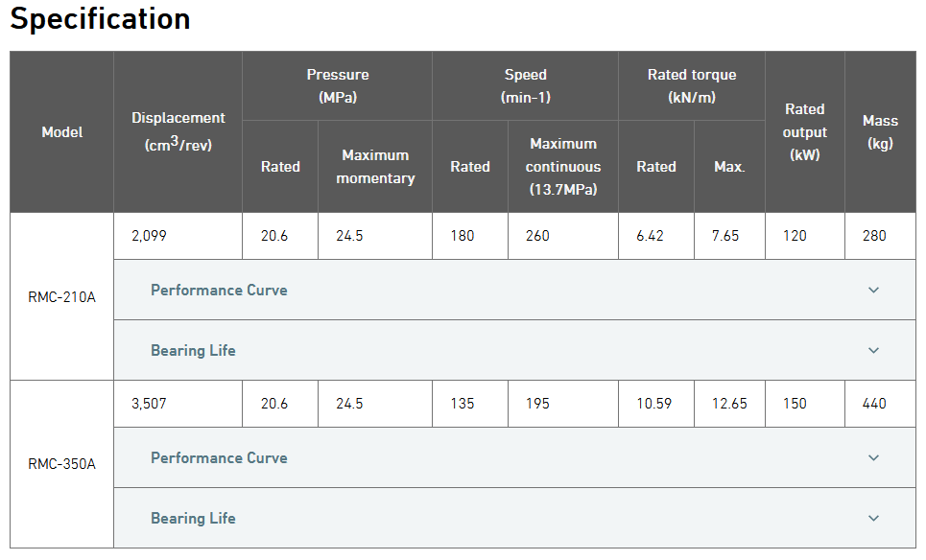Image resolution: width=926 pixels, height=560 pixels.
Task: Select rated speed value '135'
Action: (x=463, y=404)
